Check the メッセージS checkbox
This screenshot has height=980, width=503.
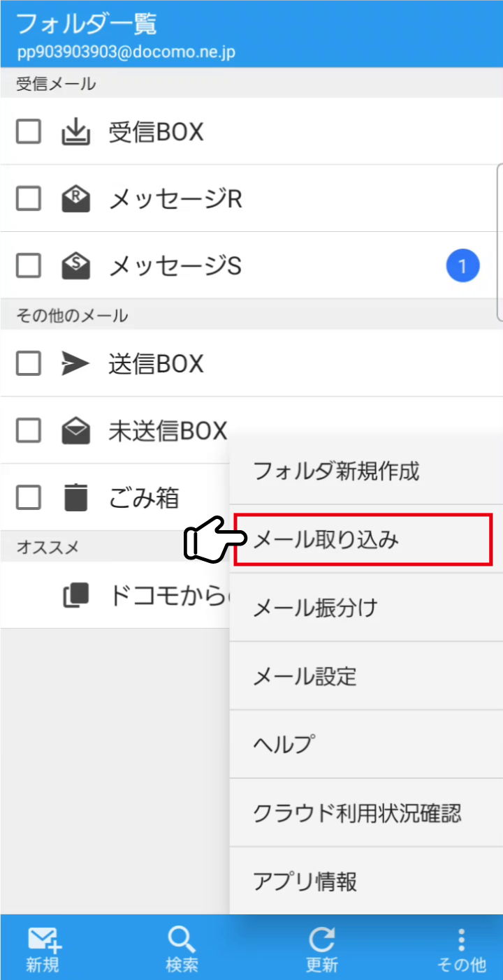29,265
